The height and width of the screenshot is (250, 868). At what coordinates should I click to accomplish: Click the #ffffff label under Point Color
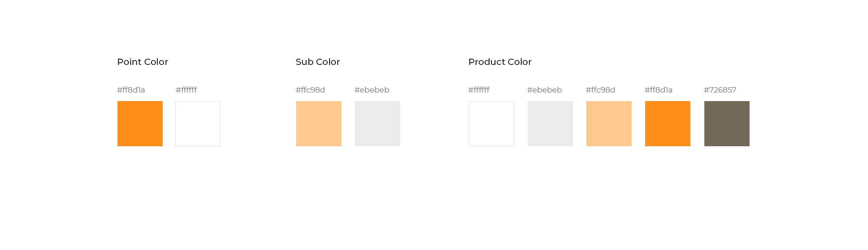186,90
